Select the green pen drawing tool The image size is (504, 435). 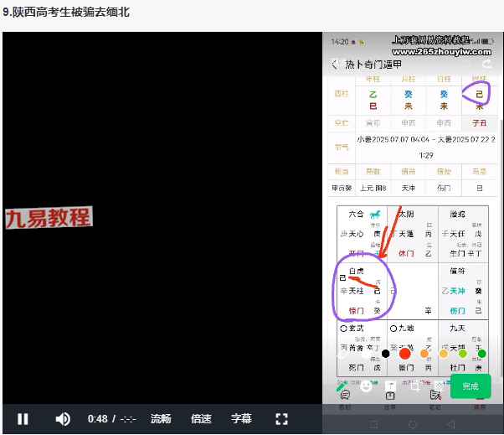342,386
